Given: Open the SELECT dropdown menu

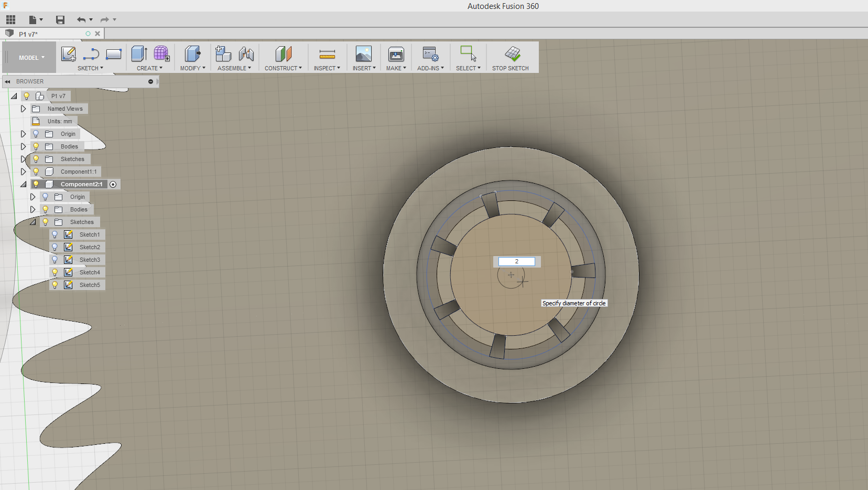Looking at the screenshot, I should pyautogui.click(x=468, y=68).
